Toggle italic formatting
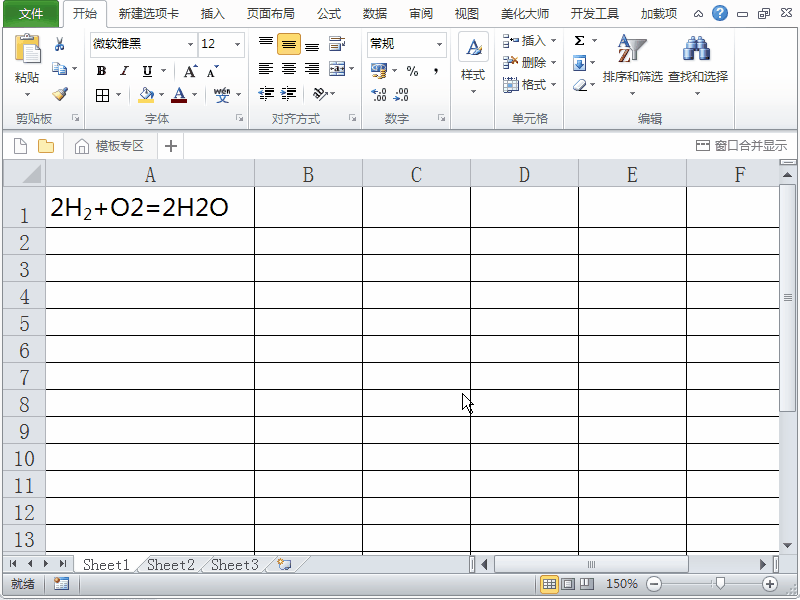 (124, 71)
